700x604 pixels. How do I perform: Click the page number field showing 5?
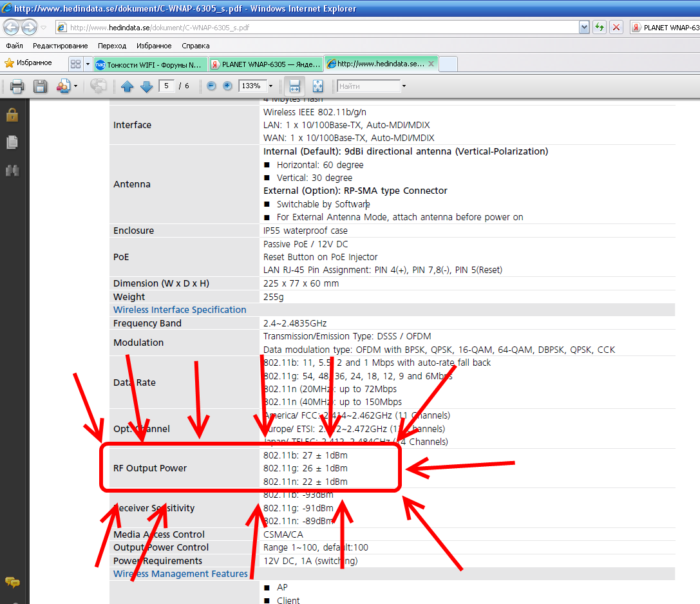[x=166, y=86]
